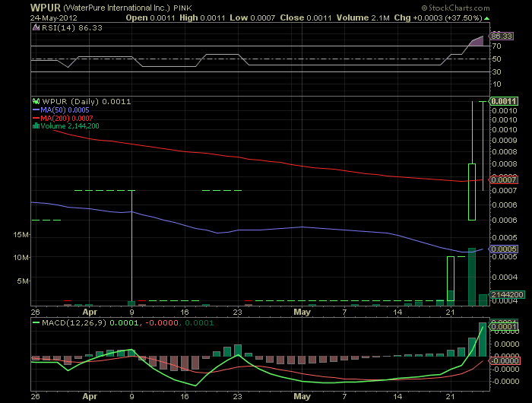Click the MA(200) 0.0007 legend entry
The height and width of the screenshot is (403, 532).
[63, 118]
